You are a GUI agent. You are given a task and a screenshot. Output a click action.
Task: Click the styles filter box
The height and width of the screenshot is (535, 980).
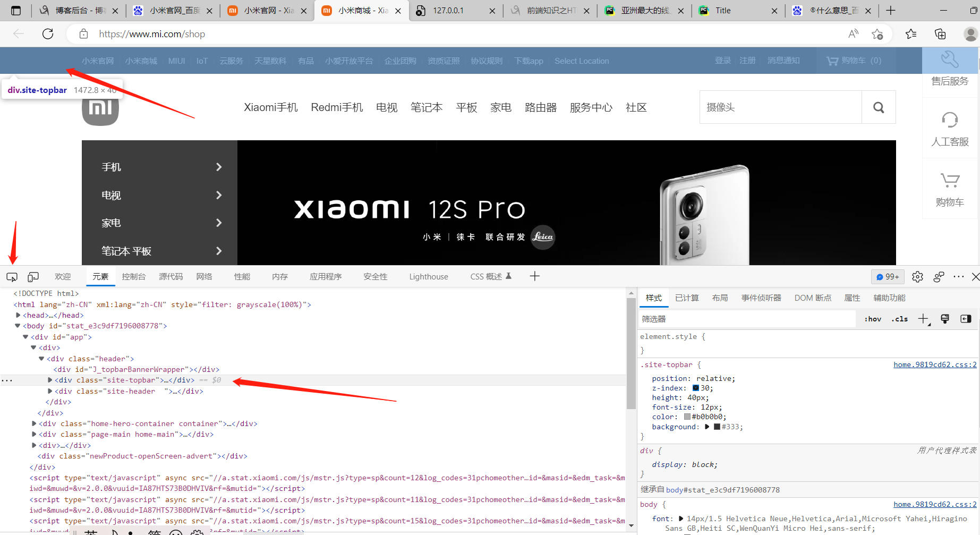tap(747, 319)
